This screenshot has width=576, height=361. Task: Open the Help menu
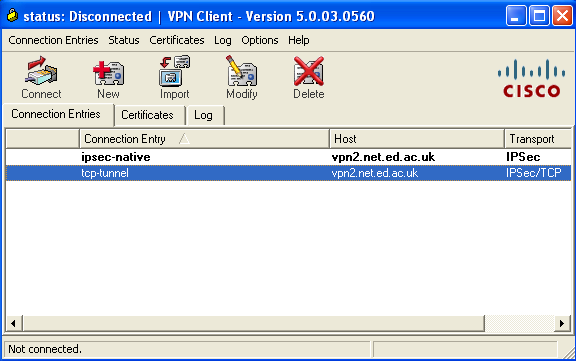point(299,40)
